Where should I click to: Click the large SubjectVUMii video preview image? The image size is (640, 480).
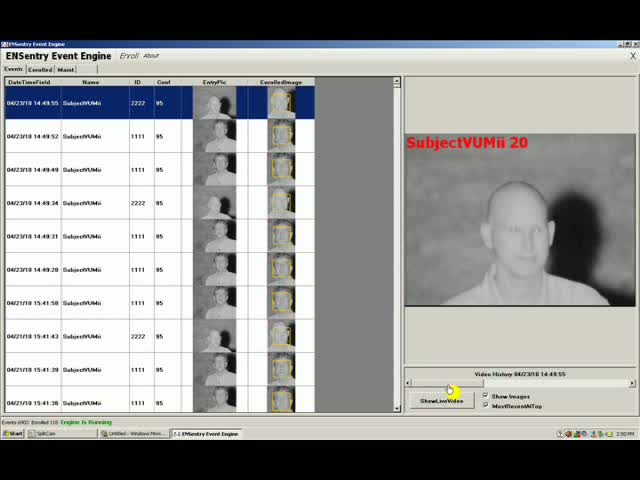[520, 220]
